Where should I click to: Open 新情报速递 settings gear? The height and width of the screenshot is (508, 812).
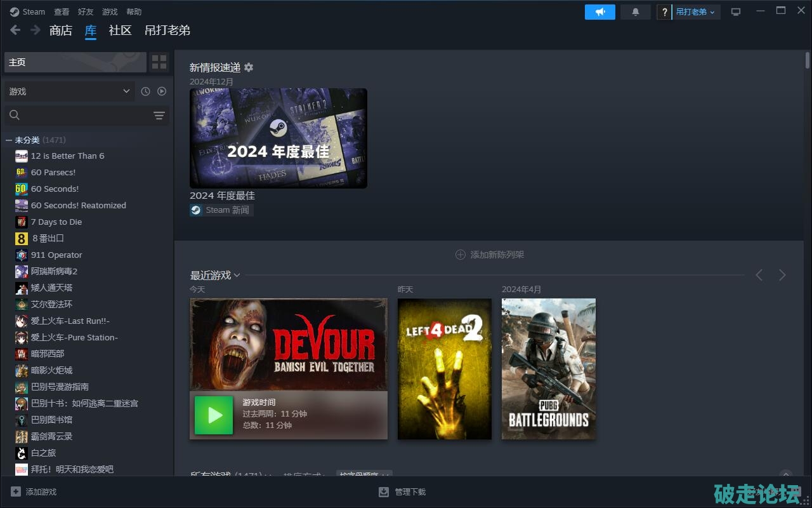249,67
